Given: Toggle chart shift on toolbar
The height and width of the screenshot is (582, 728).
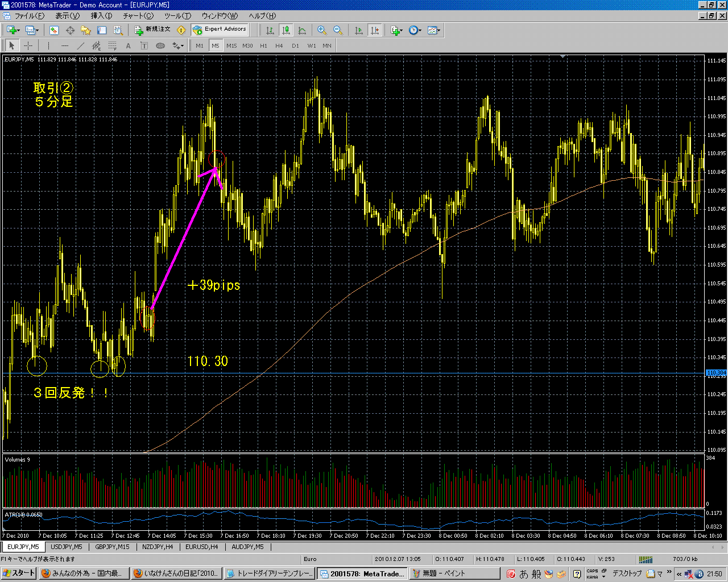Looking at the screenshot, I should (x=375, y=30).
